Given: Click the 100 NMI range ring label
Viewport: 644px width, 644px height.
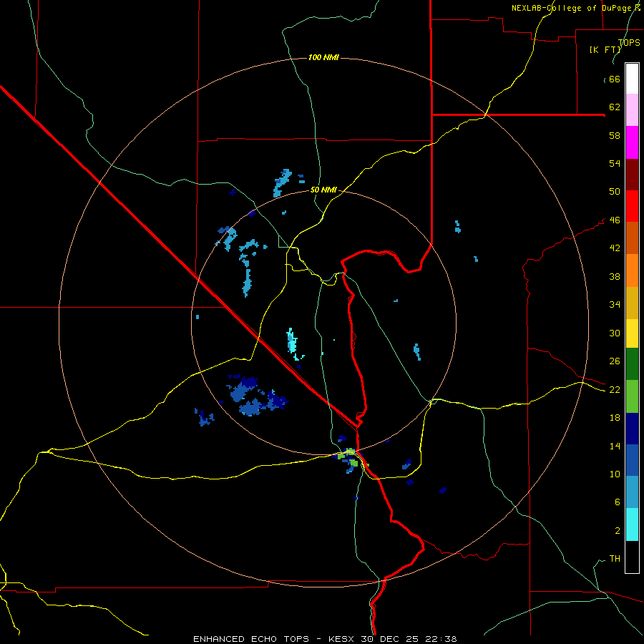Looking at the screenshot, I should (323, 57).
